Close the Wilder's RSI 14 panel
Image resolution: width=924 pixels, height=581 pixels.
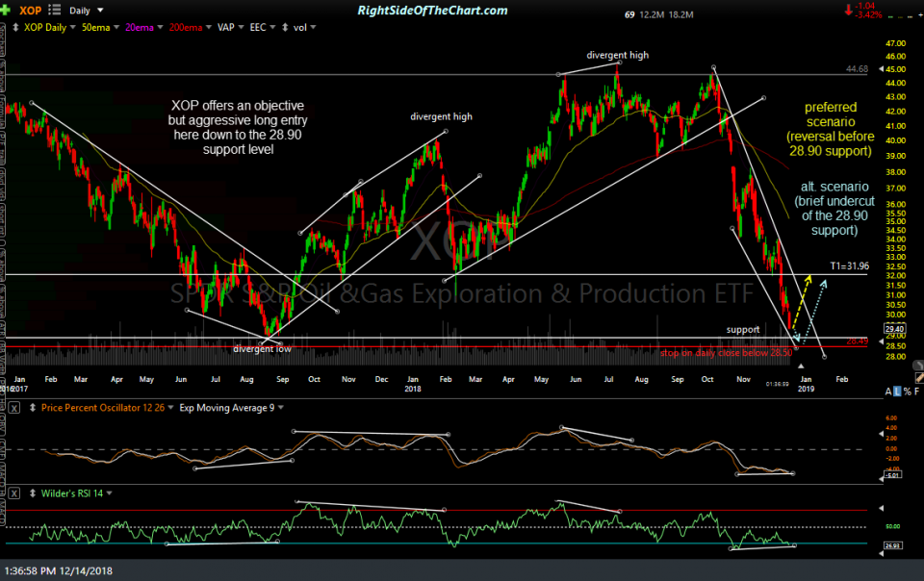pyautogui.click(x=13, y=493)
